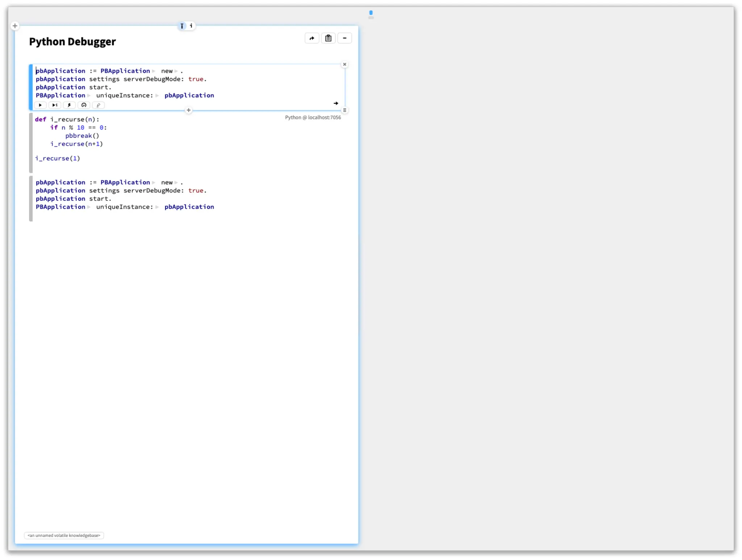Click the blue pane indicator at window top
Image resolution: width=742 pixels, height=560 pixels.
pos(371,13)
